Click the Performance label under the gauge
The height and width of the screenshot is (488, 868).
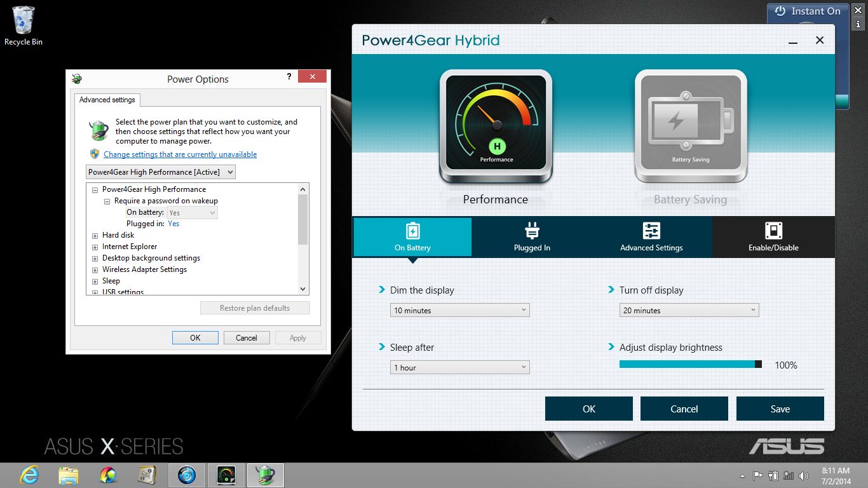click(496, 200)
